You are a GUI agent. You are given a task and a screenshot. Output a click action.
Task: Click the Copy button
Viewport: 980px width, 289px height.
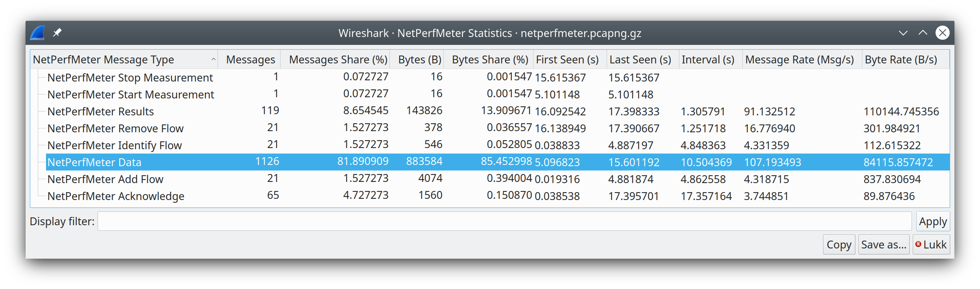(839, 245)
